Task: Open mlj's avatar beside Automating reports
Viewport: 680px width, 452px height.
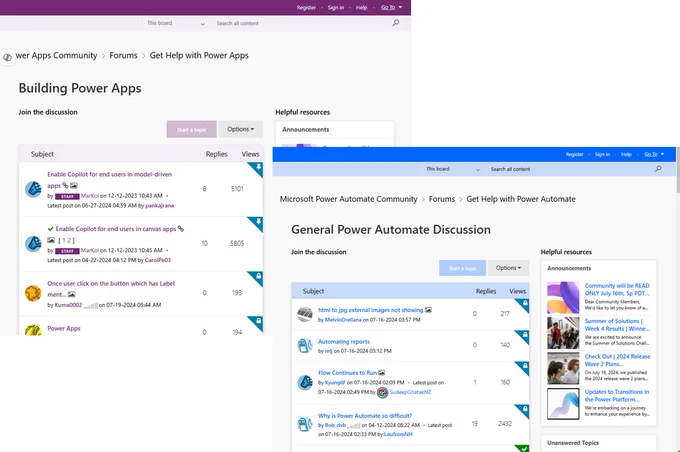Action: [x=305, y=346]
